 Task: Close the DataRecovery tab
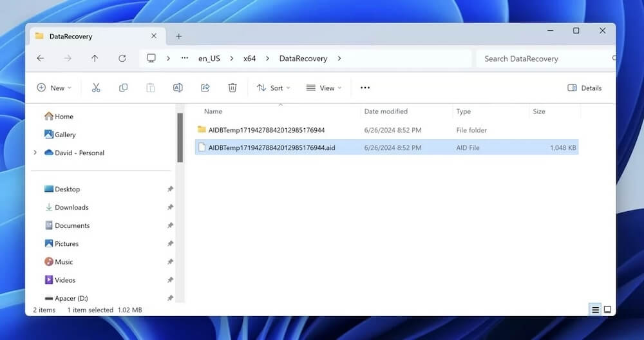point(154,36)
